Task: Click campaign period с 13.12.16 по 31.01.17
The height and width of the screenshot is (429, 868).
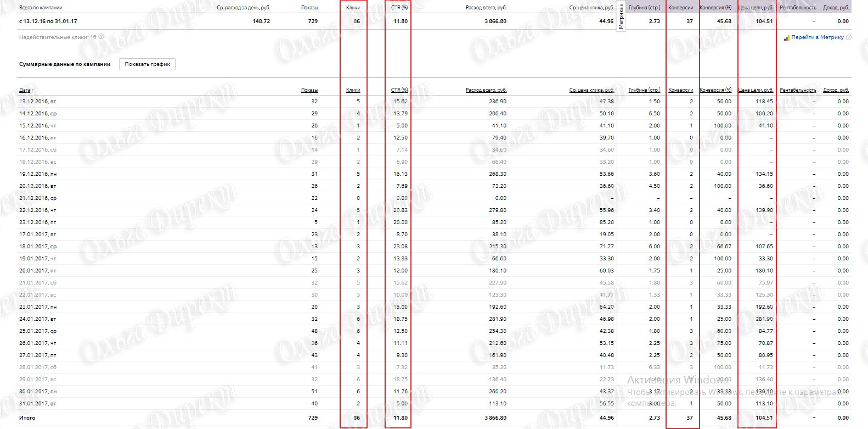Action: coord(48,21)
